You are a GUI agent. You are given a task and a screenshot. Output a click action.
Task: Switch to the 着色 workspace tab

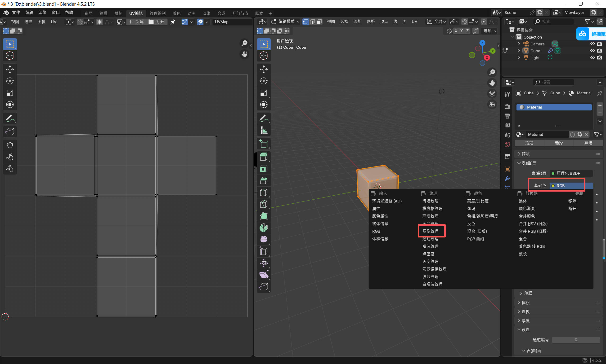coord(176,13)
